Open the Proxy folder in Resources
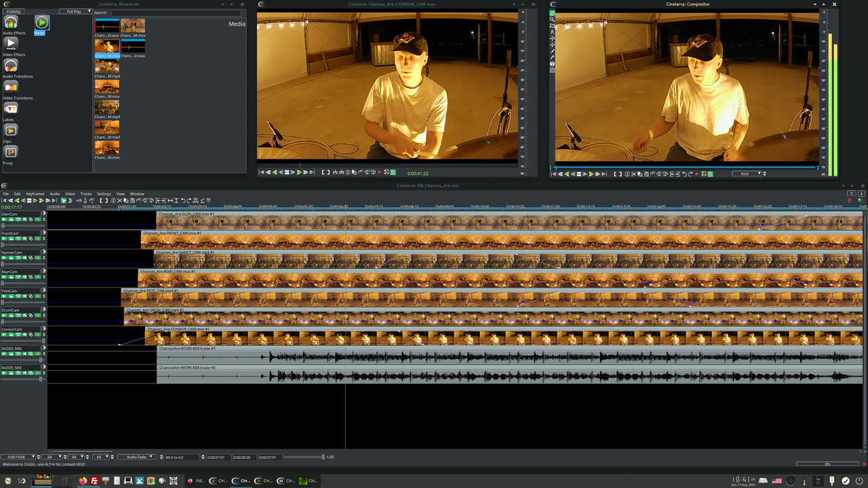This screenshot has width=868, height=488. [x=11, y=152]
